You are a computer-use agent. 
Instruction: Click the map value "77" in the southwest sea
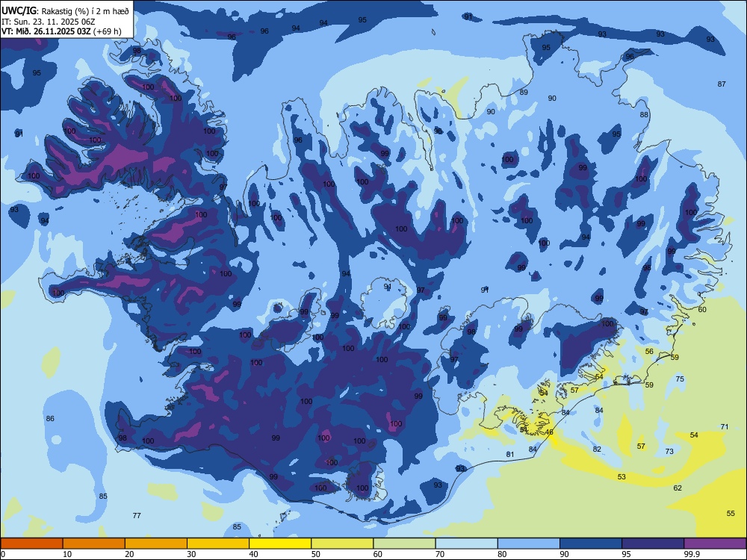coord(137,515)
